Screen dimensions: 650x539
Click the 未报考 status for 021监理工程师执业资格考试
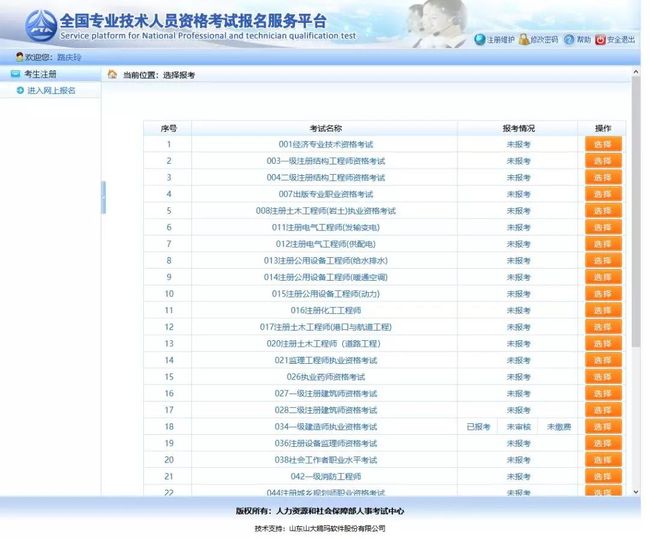click(x=518, y=360)
